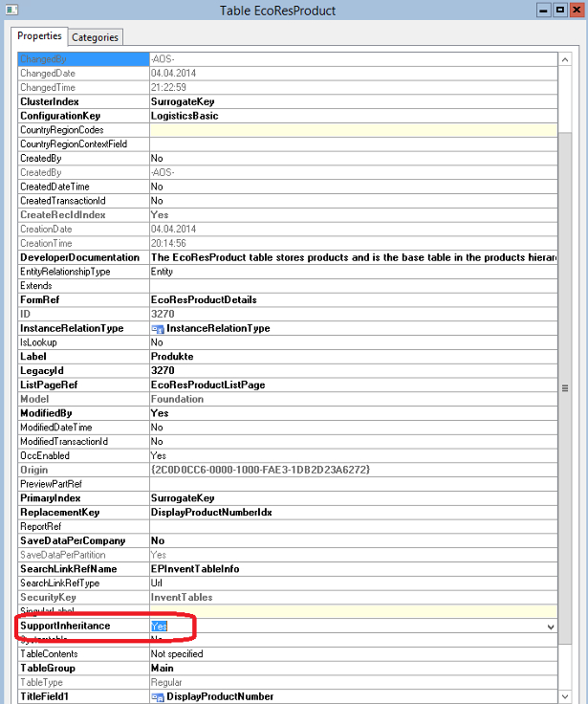Select the ID property row
The width and height of the screenshot is (588, 704).
[287, 315]
